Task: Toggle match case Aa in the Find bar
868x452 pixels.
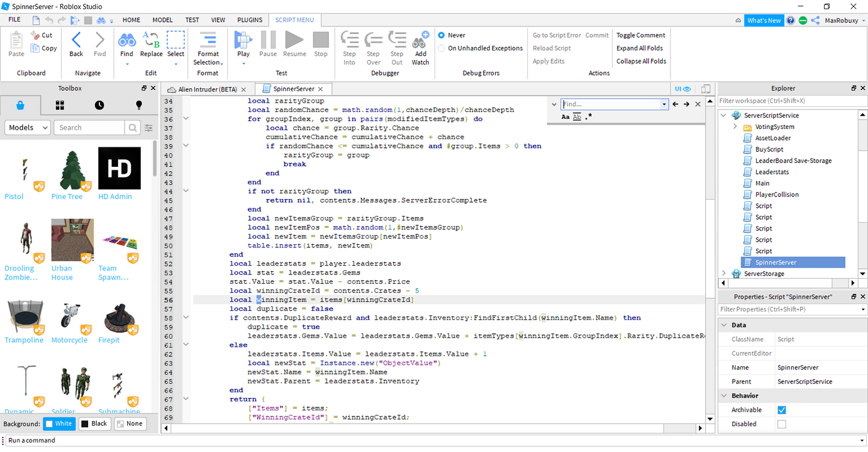Action: tap(565, 117)
